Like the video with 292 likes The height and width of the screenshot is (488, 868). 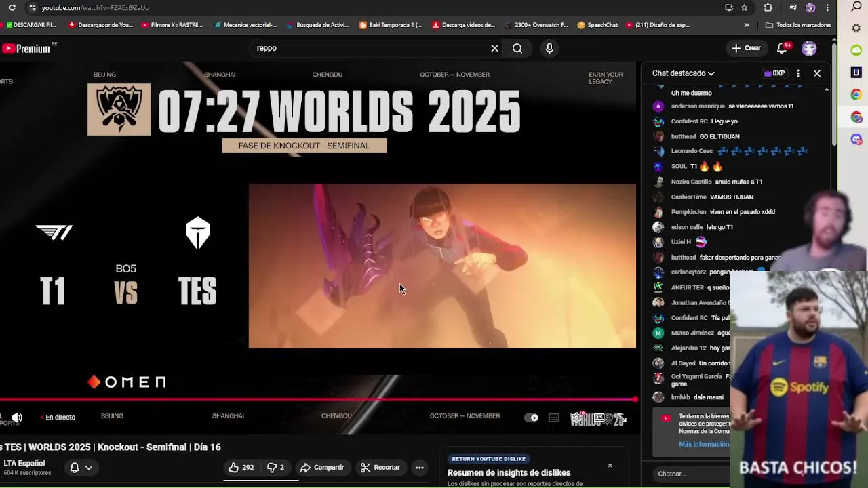241,467
